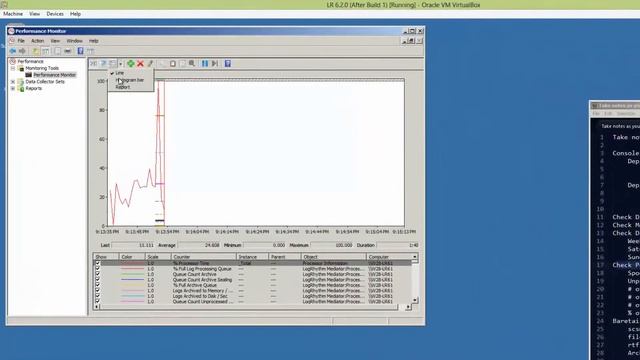
Task: Click the MMC Forward arrow icon
Action: click(x=22, y=51)
